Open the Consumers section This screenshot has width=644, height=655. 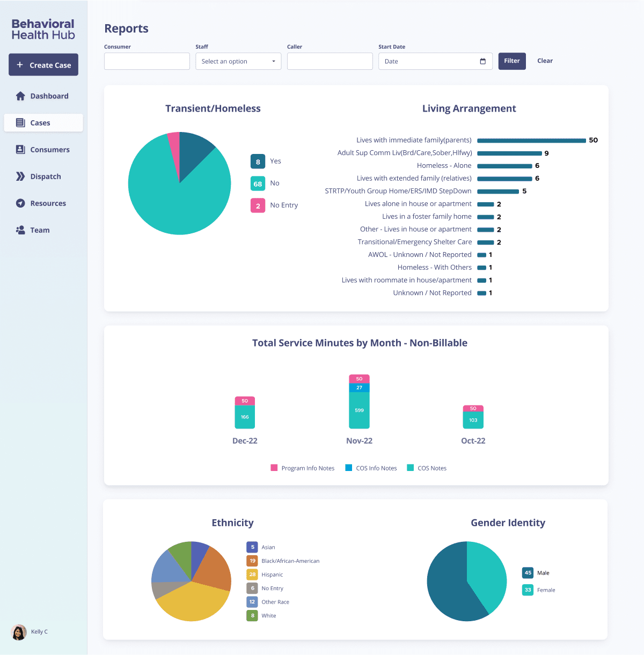52,150
